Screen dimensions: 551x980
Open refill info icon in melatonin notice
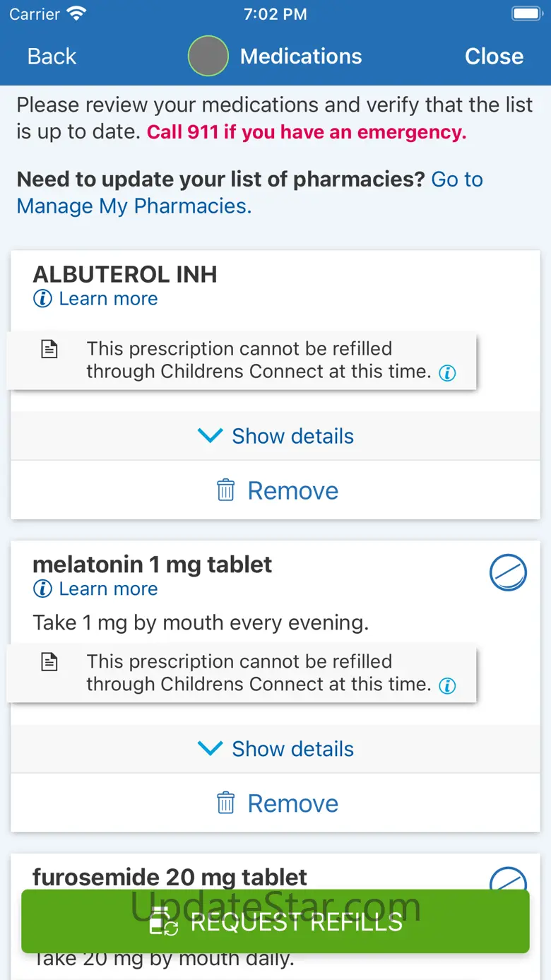click(x=447, y=685)
